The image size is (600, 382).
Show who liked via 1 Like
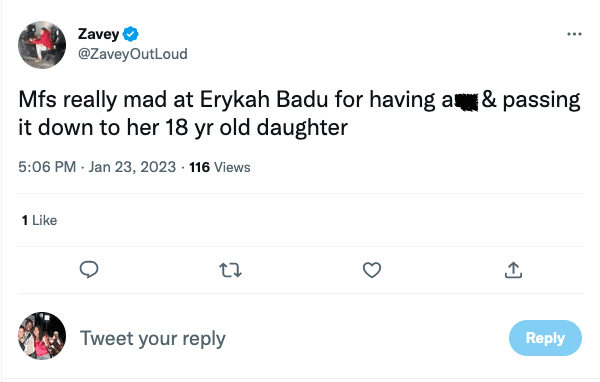39,220
